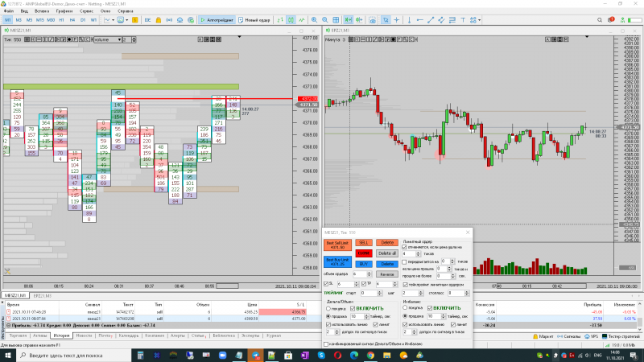The image size is (644, 362).
Task: Zoom out of the chart
Action: coord(325,19)
